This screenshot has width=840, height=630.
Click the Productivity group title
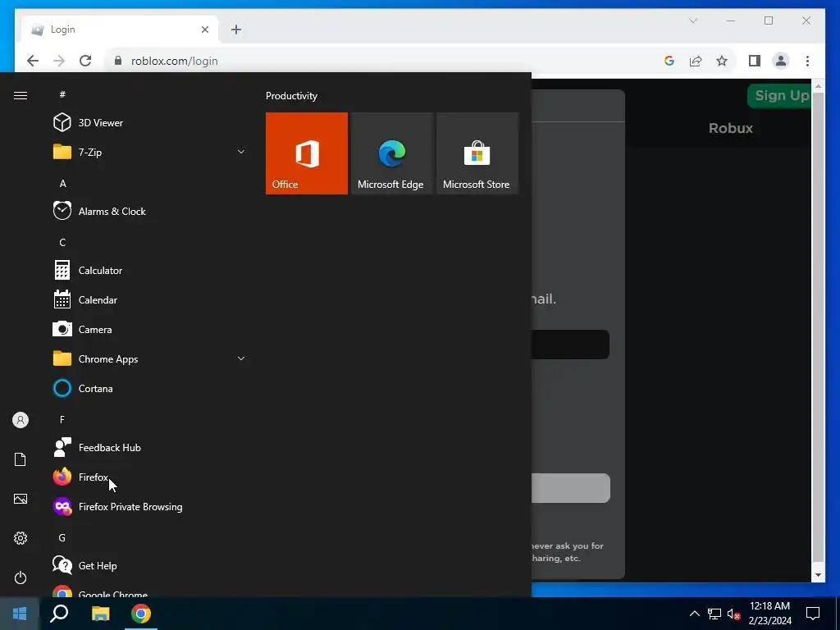(x=291, y=96)
